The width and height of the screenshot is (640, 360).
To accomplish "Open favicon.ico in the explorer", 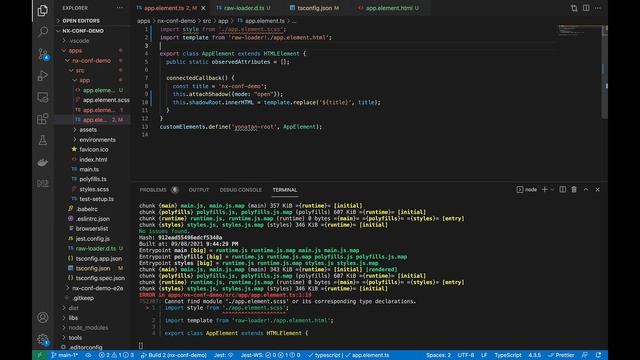I will (93, 149).
